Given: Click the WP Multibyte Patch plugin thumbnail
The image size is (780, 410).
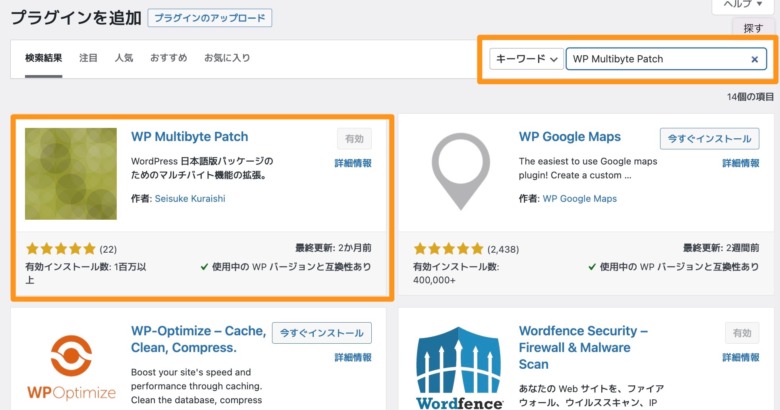Looking at the screenshot, I should click(x=71, y=174).
